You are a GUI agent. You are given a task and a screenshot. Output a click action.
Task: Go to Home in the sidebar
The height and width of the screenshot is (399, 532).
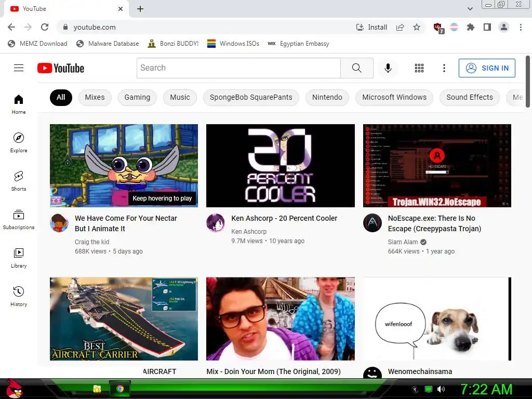(19, 104)
